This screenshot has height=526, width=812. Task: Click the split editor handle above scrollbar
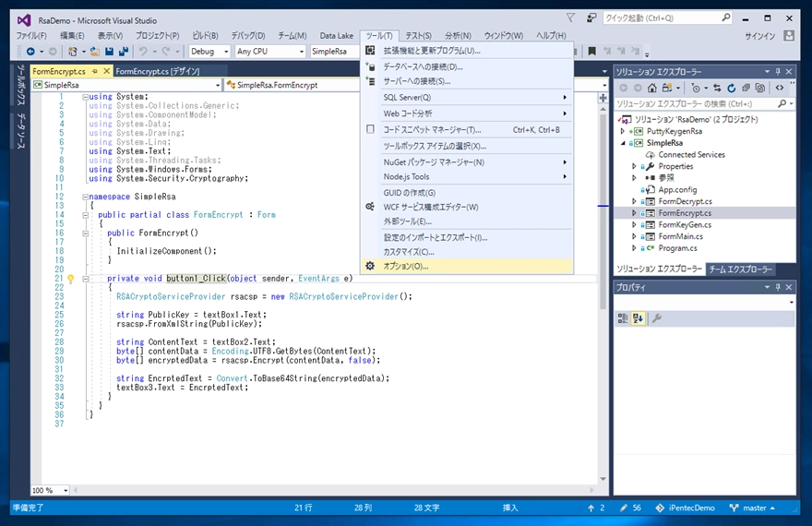[x=603, y=97]
